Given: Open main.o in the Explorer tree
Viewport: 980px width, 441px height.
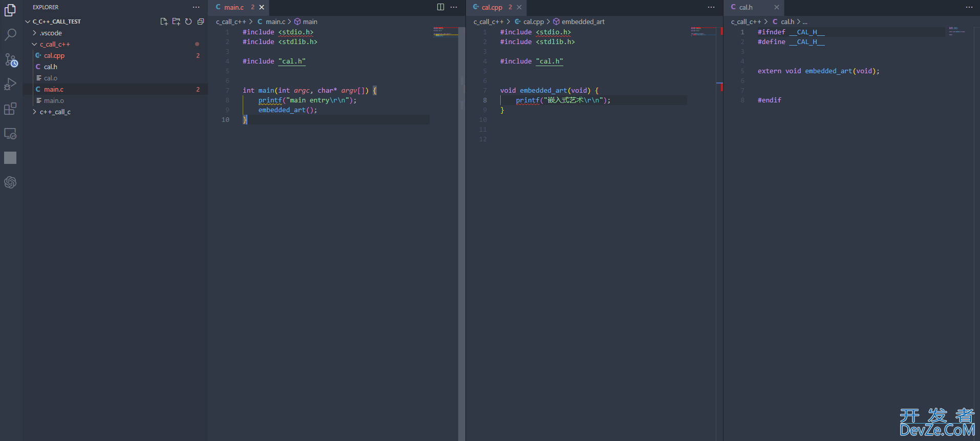Looking at the screenshot, I should click(x=115, y=100).
